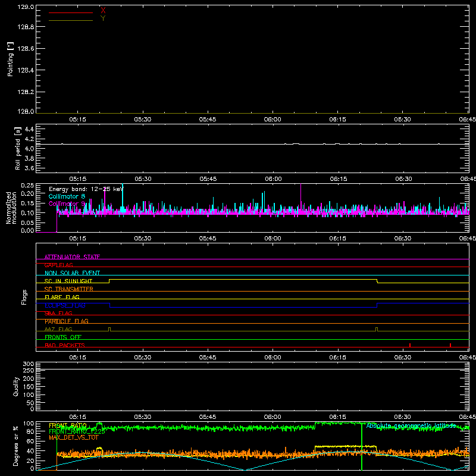Click the 300 quality tick label

pos(28,364)
